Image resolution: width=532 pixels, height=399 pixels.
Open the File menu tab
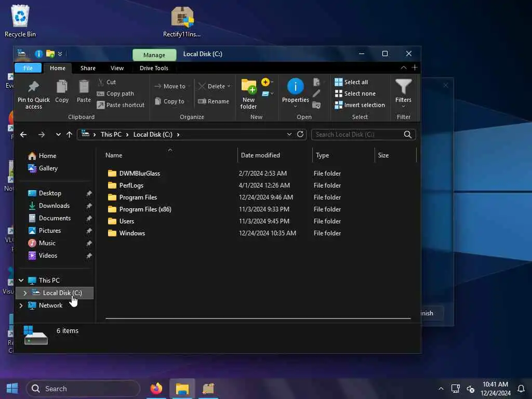pyautogui.click(x=28, y=68)
